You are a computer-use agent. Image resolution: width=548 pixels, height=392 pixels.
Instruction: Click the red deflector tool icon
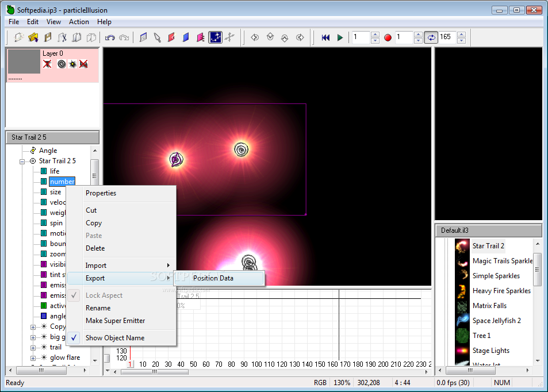coord(171,37)
